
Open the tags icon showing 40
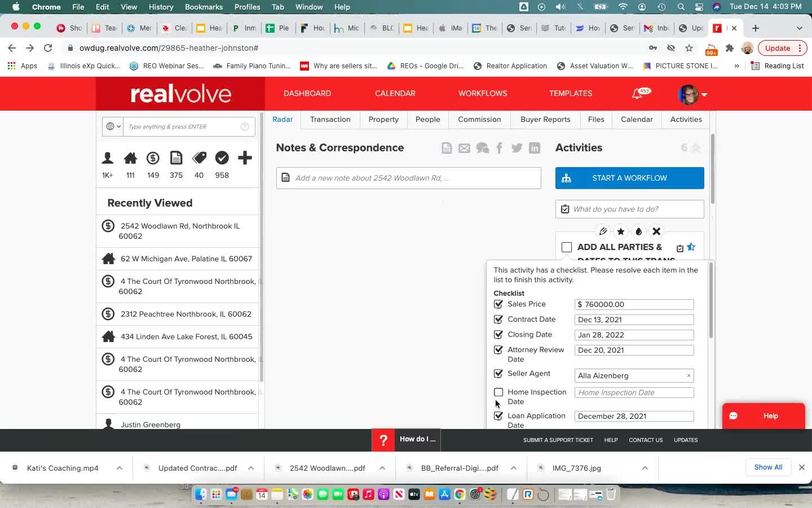199,158
